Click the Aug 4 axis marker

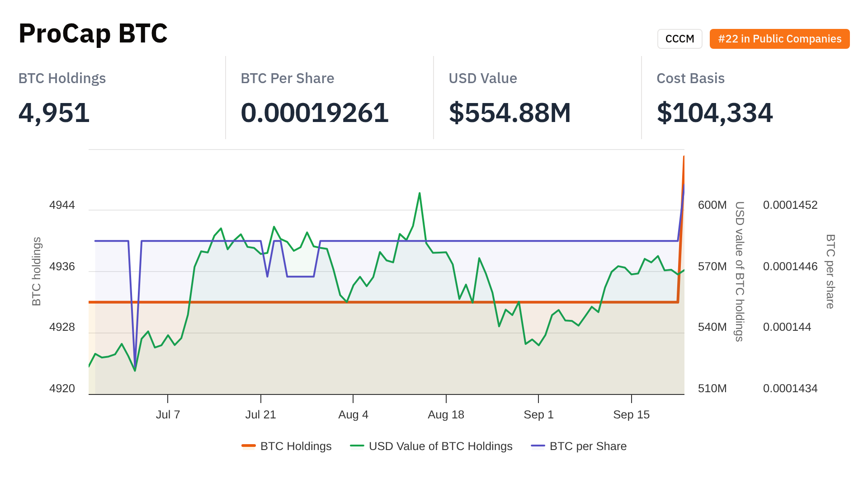coord(353,414)
